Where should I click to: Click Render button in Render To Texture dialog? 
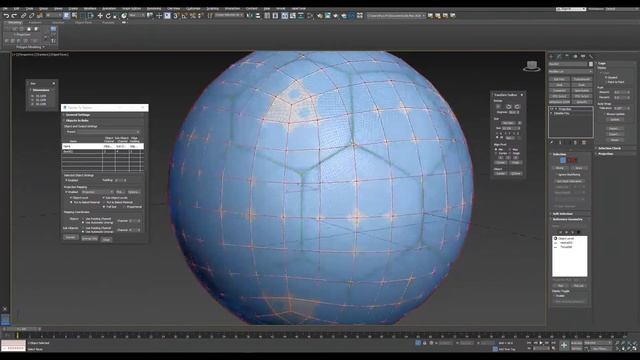(70, 237)
